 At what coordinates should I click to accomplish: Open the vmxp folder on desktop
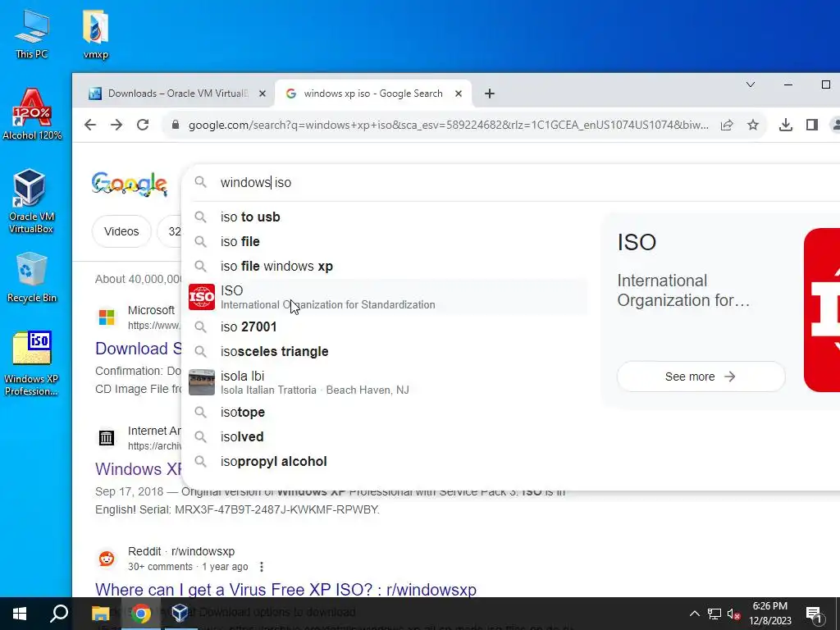click(96, 34)
